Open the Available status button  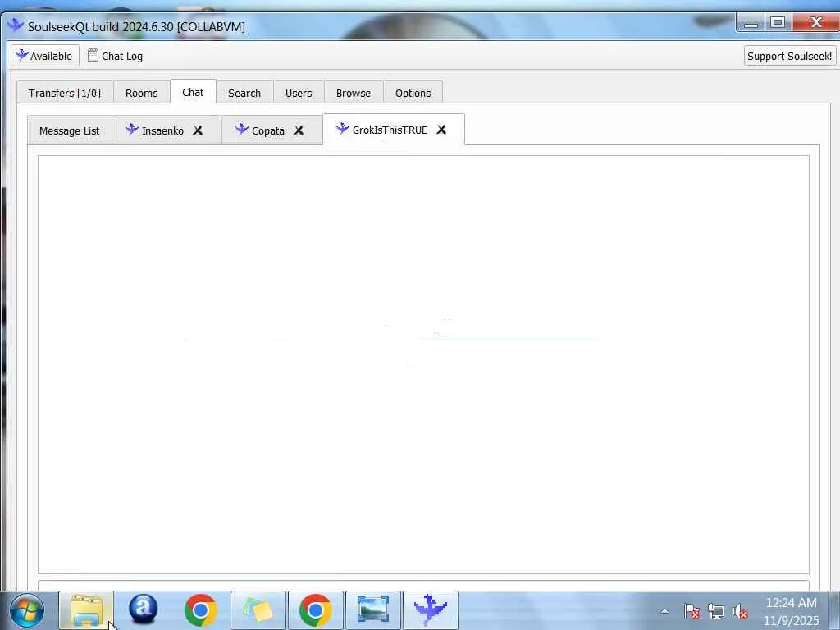coord(45,56)
